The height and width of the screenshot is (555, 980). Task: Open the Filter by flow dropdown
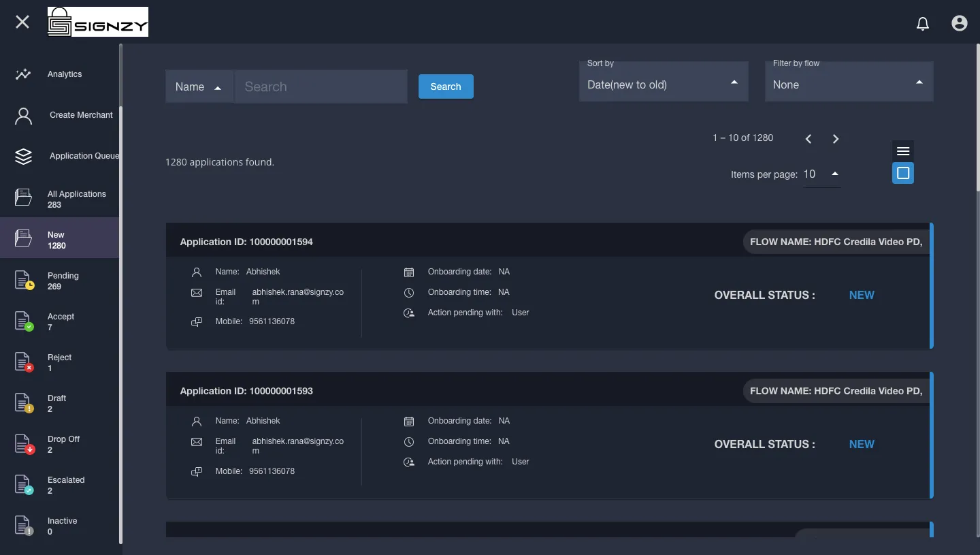point(849,82)
